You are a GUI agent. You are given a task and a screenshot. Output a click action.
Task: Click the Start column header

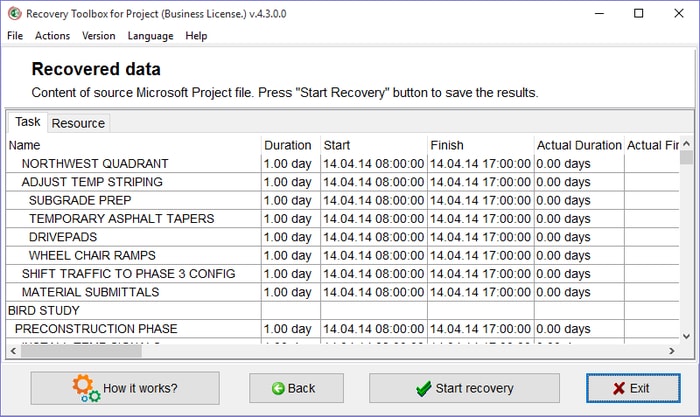click(374, 145)
